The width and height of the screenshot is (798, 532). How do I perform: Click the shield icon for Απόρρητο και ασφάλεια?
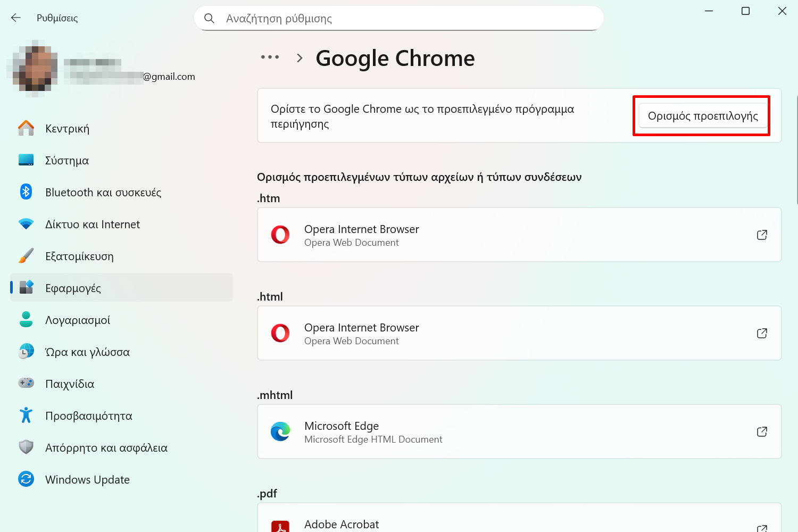(x=26, y=447)
